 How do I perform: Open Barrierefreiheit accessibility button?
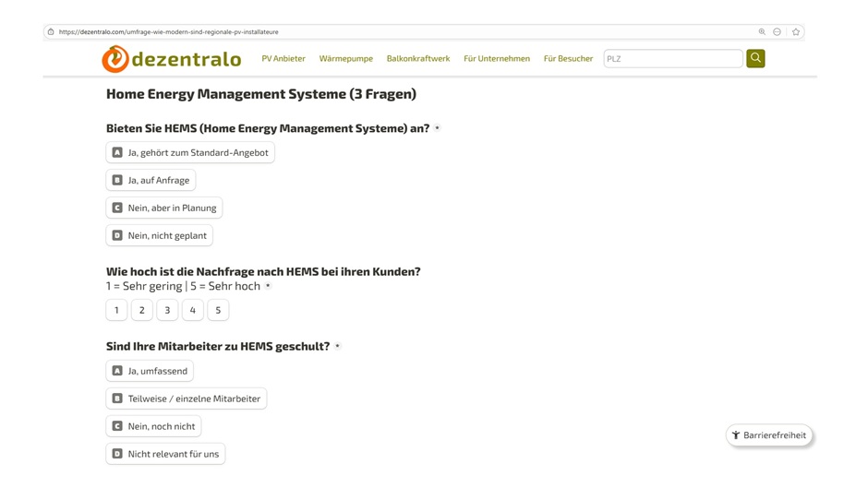[x=769, y=434]
